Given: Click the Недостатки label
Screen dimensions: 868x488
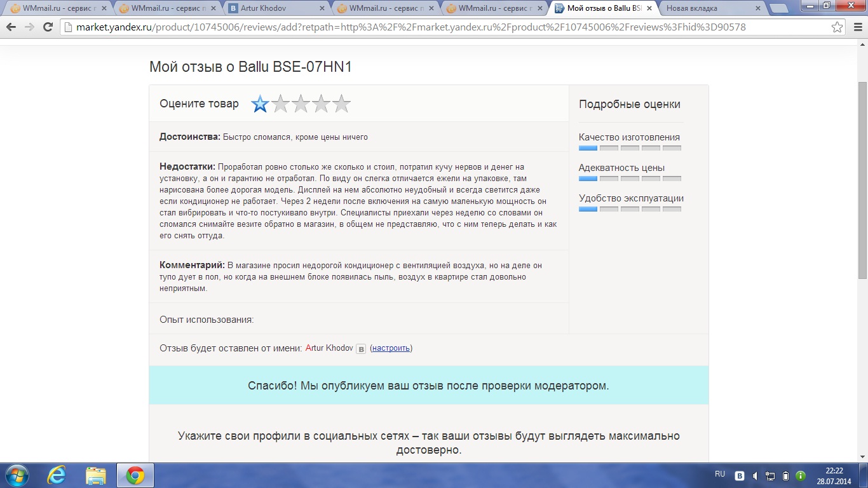Looking at the screenshot, I should tap(187, 166).
